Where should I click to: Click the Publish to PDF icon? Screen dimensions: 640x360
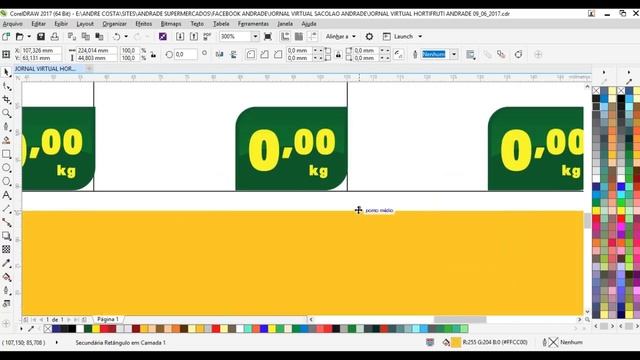pyautogui.click(x=207, y=37)
